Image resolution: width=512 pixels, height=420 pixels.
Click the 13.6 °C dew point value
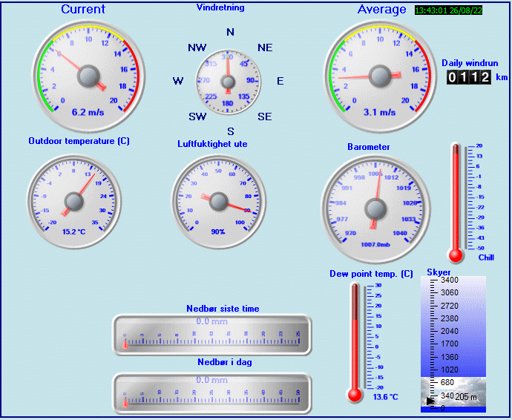[385, 397]
